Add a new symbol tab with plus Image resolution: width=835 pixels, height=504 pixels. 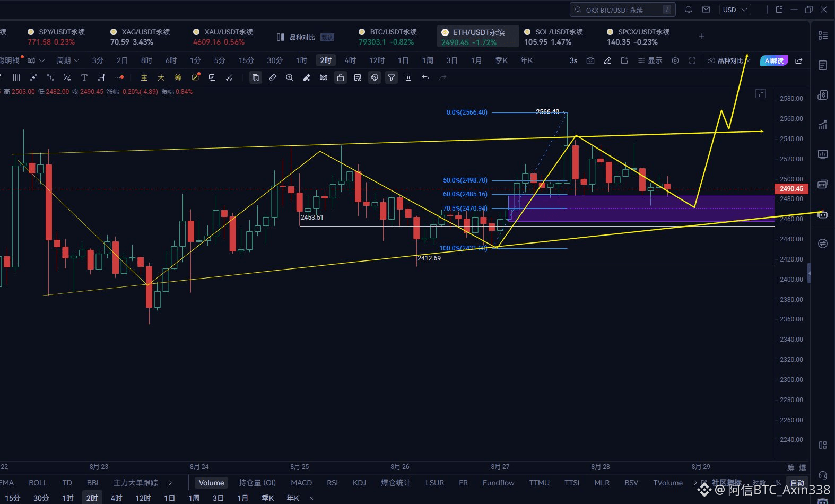[x=702, y=36]
